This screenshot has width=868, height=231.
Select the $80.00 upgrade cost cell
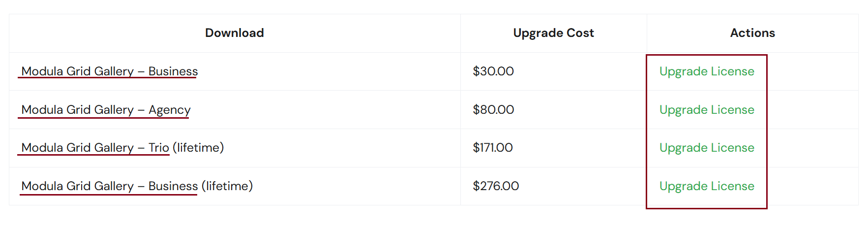[493, 110]
